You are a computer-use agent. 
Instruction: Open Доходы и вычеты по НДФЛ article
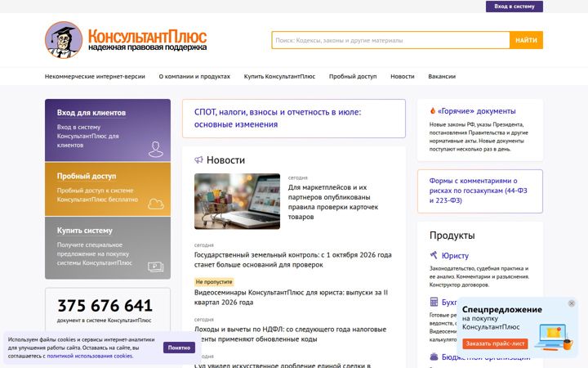click(x=290, y=334)
